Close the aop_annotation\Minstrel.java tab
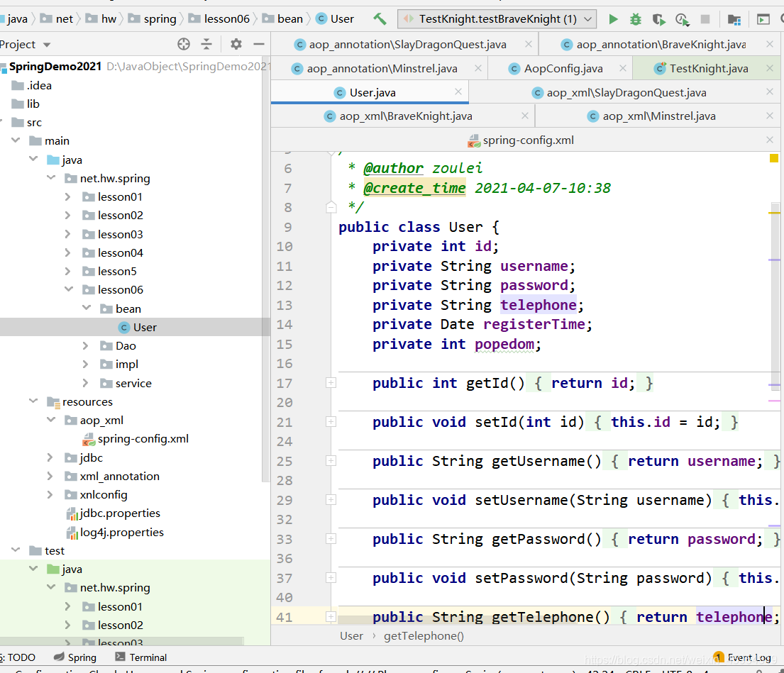 (478, 68)
